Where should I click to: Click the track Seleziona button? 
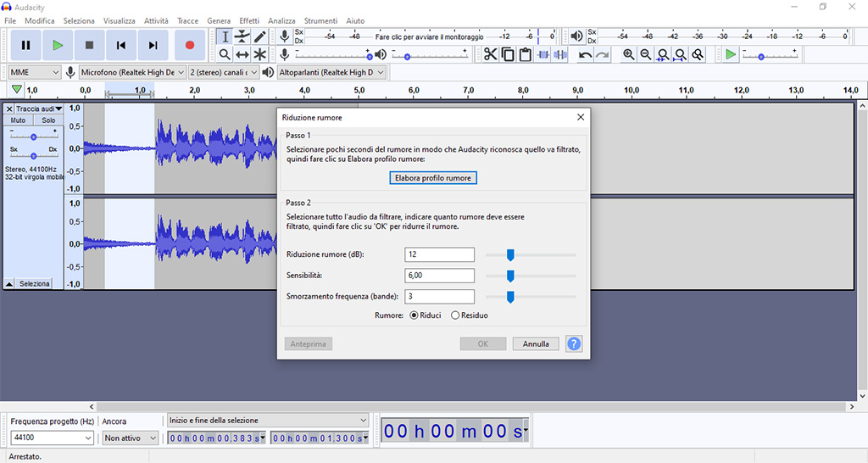pos(34,283)
